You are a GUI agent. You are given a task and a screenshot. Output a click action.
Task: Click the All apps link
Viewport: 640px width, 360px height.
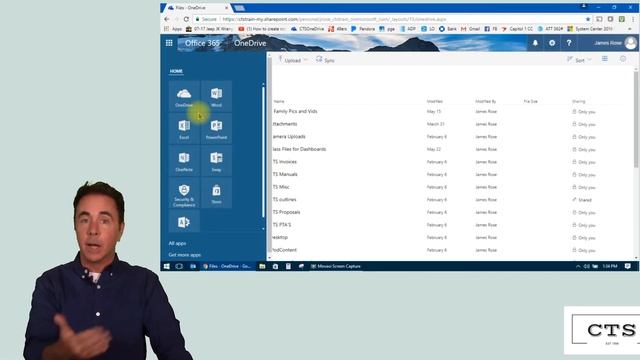pyautogui.click(x=177, y=243)
